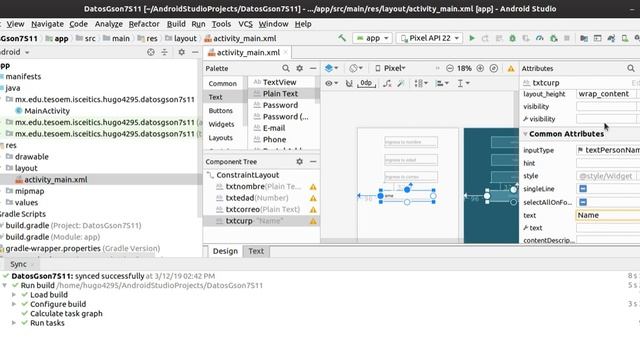This screenshot has width=640, height=360.
Task: Switch to the Design editor tab
Action: (225, 251)
